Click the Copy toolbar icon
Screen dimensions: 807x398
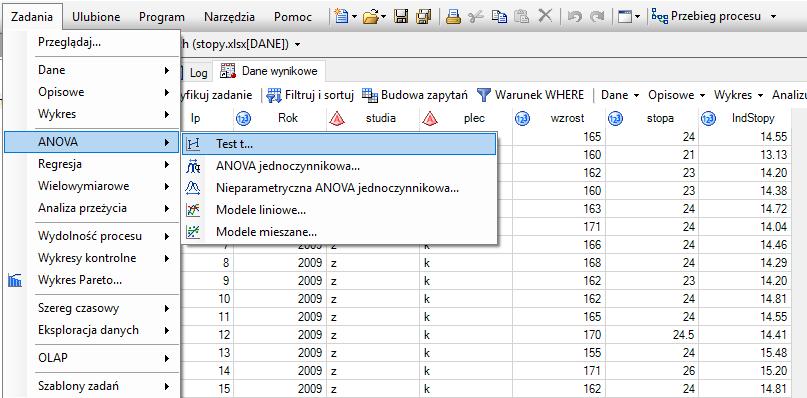[x=499, y=17]
